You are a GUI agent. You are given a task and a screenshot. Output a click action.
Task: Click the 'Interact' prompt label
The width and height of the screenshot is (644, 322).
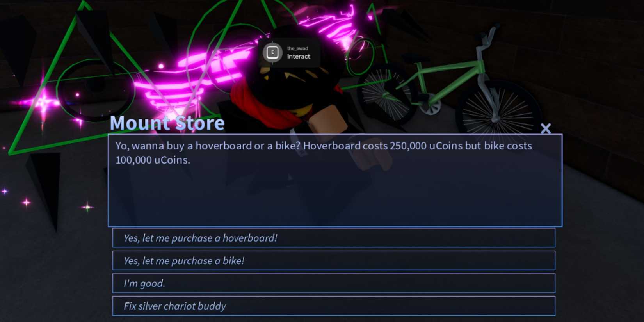pos(299,57)
